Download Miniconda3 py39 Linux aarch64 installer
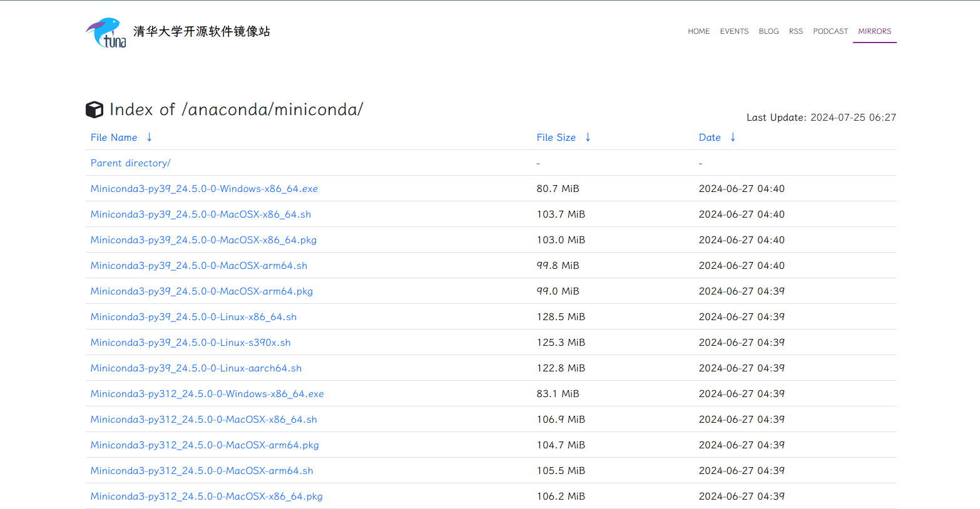 (196, 368)
